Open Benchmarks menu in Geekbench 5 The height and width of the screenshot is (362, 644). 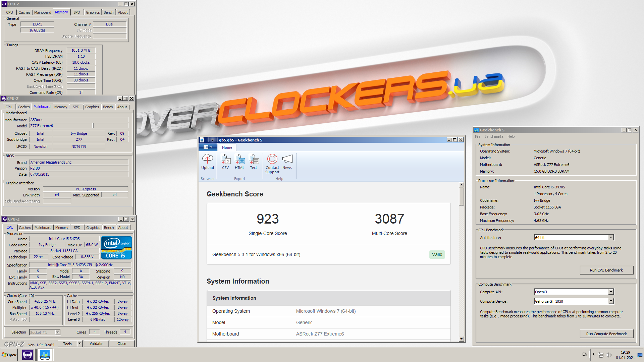coord(494,136)
